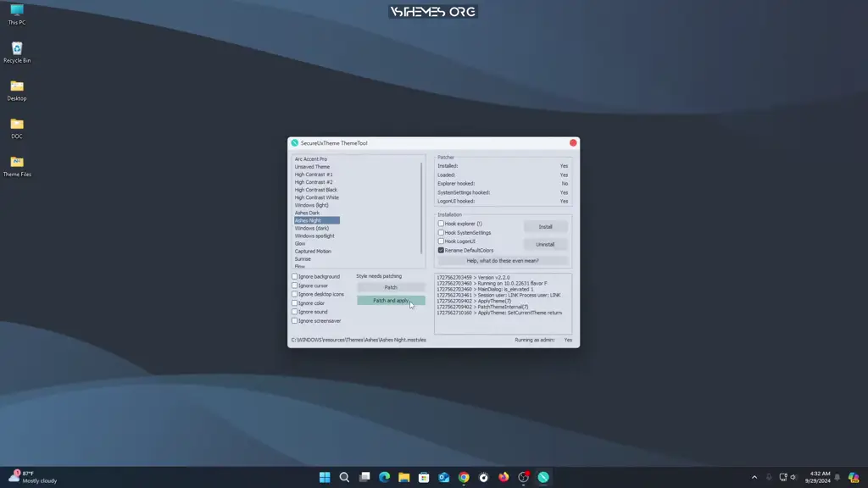
Task: Launch Microsoft Edge from taskbar
Action: pyautogui.click(x=384, y=477)
